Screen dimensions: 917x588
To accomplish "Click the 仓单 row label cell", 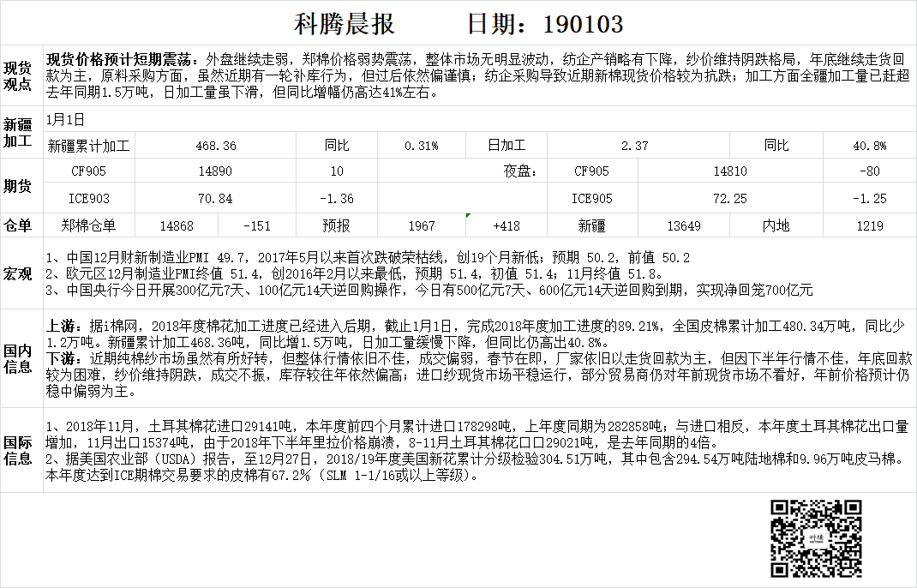I will tap(19, 225).
